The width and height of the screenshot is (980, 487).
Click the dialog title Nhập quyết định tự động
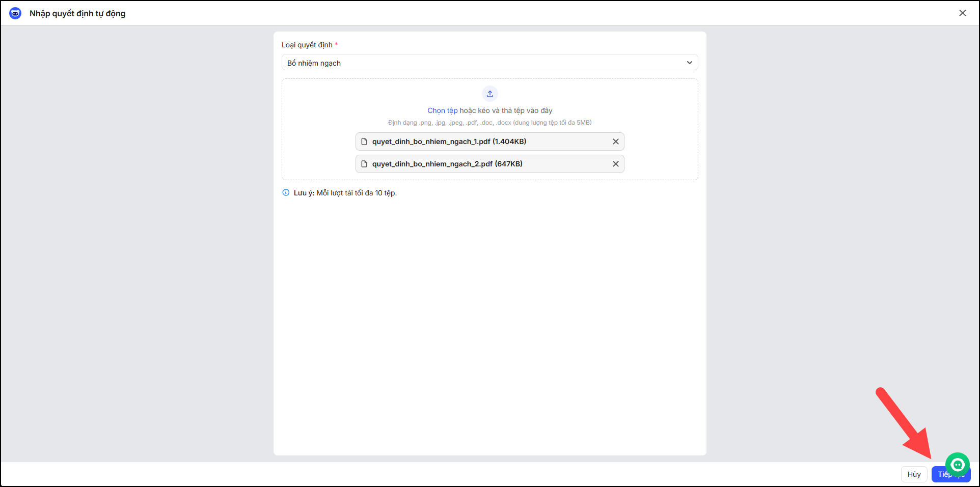click(x=77, y=13)
